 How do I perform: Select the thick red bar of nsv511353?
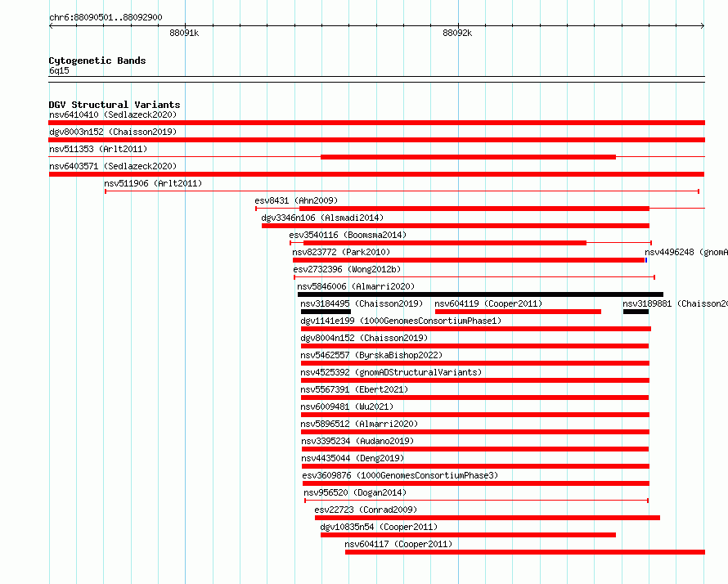pos(468,157)
